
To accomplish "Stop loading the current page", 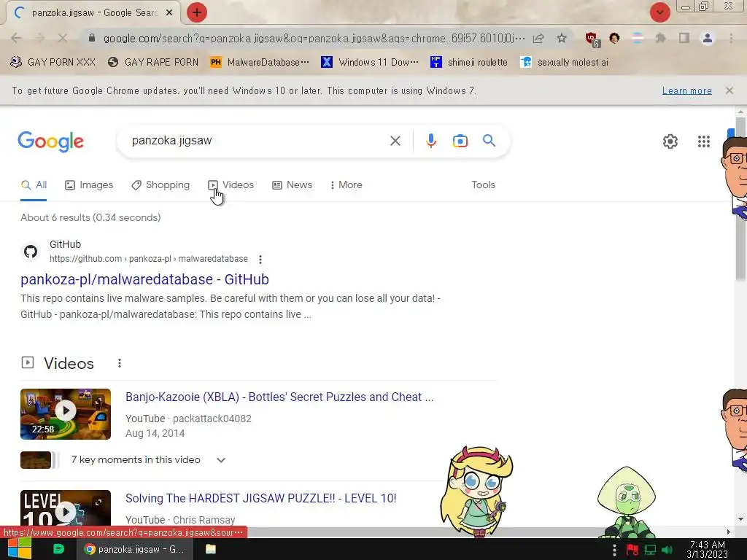I will [x=63, y=38].
